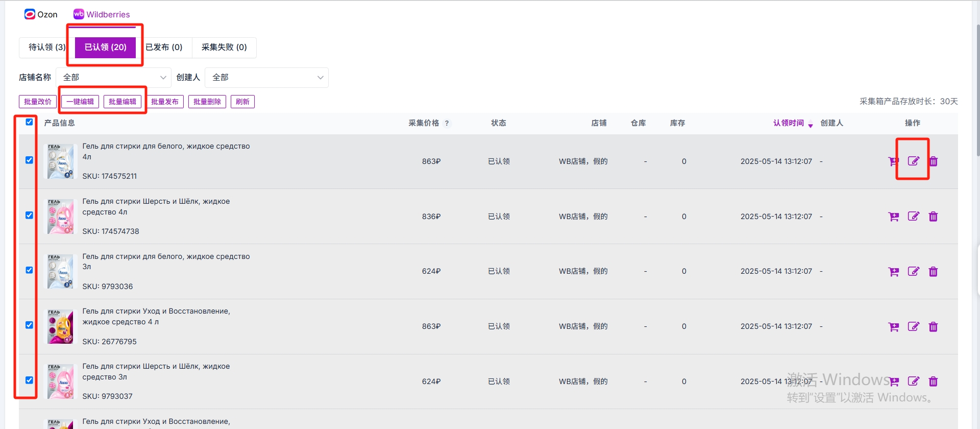
Task: Expand the 创建人 dropdown
Action: 266,77
